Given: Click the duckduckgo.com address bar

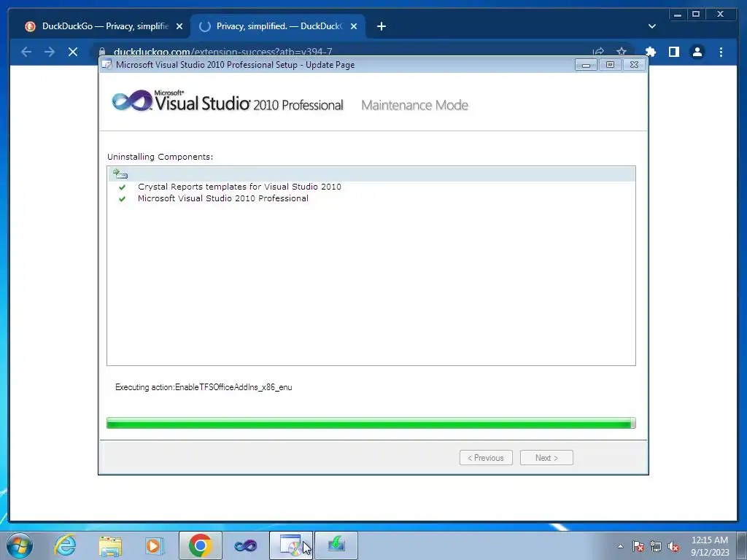Looking at the screenshot, I should coord(343,52).
